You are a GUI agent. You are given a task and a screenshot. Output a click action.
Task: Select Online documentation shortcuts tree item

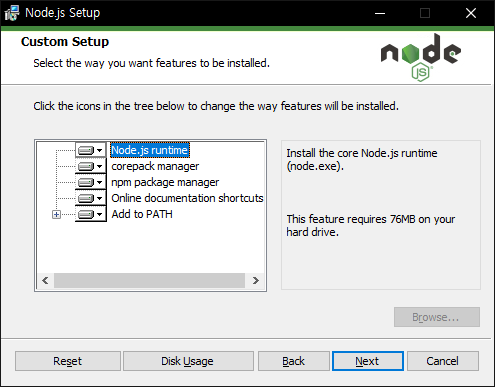[187, 198]
